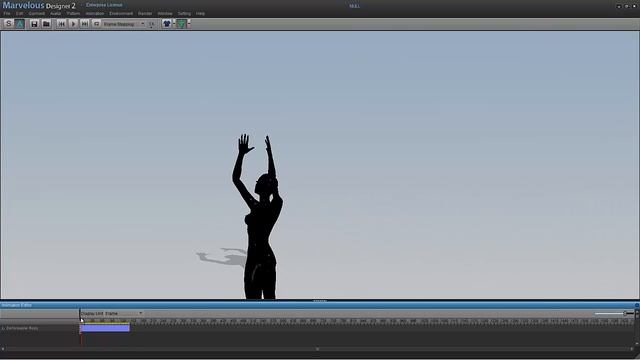The width and height of the screenshot is (640, 360).
Task: Select the Animation mode A button
Action: pos(20,24)
